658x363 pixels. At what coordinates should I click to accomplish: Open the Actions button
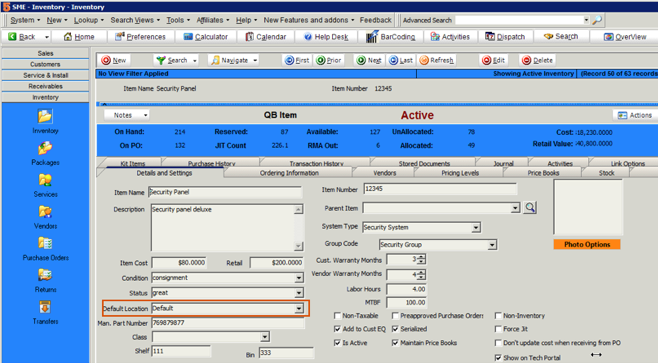tap(634, 115)
